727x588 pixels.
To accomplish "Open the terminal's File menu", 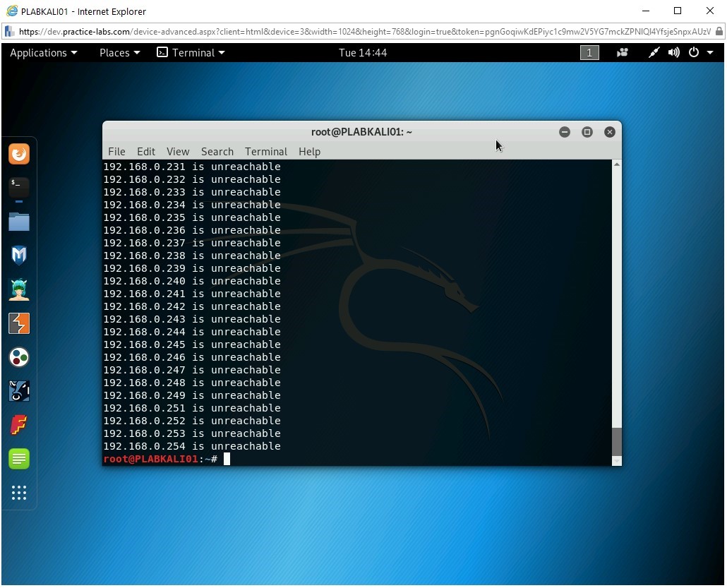I will coord(116,152).
